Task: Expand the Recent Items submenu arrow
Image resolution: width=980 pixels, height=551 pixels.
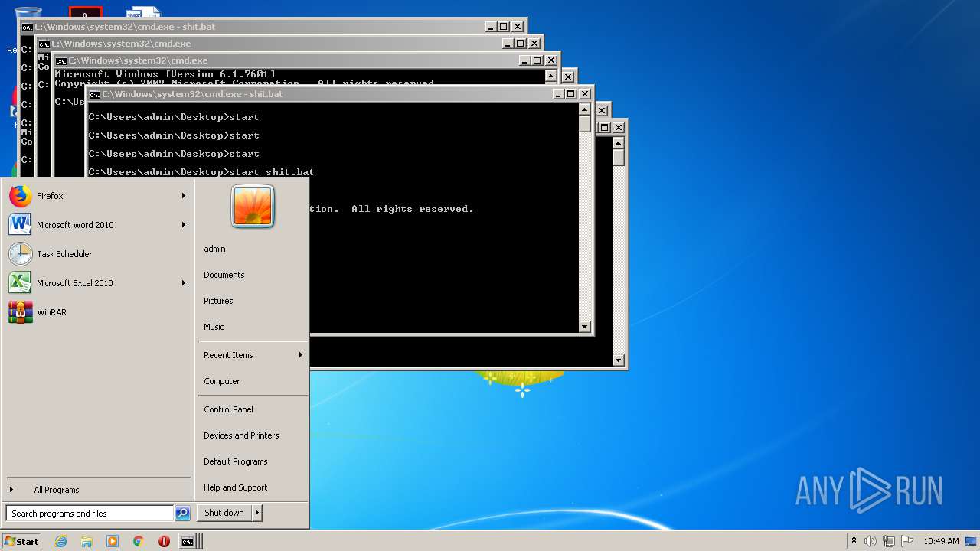Action: click(x=300, y=355)
